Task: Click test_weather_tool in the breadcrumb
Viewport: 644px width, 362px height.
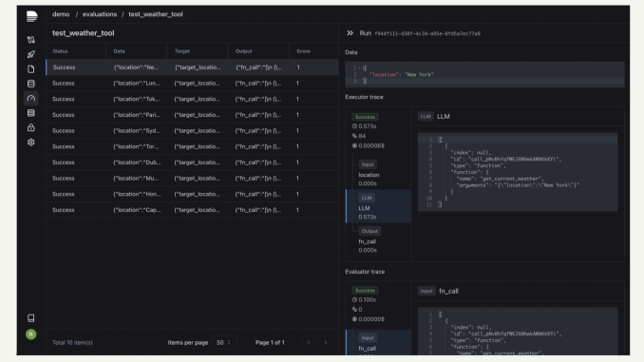Action: click(x=156, y=14)
